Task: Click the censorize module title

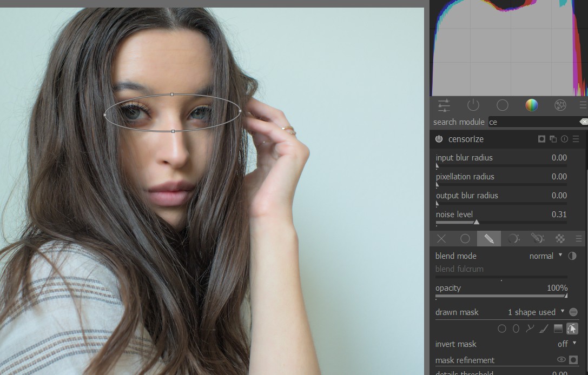Action: point(466,139)
